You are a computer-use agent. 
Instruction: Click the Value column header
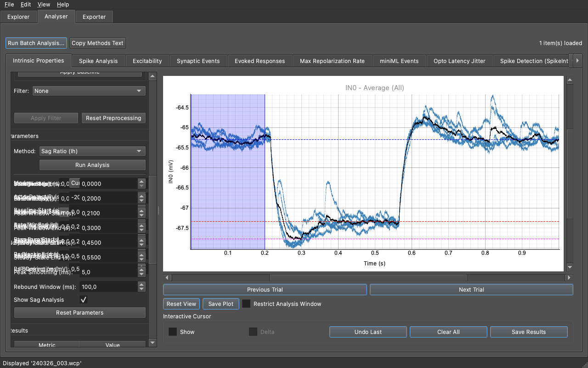(113, 345)
